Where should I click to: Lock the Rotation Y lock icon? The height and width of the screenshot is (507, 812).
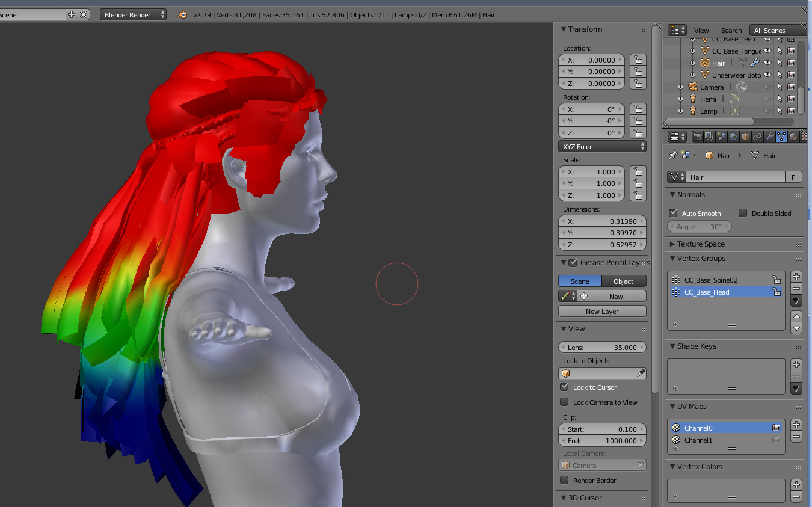638,121
